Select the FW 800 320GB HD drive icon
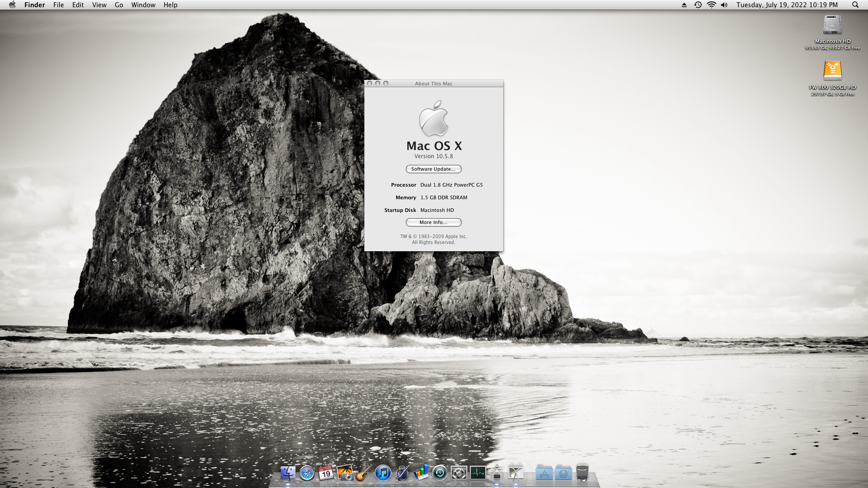The image size is (868, 488). [x=832, y=71]
